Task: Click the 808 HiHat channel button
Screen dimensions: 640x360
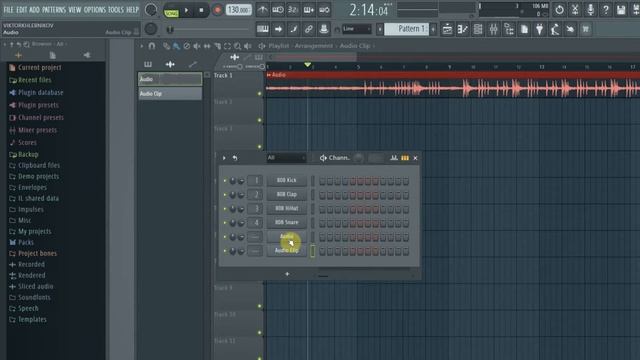Action: (x=287, y=209)
